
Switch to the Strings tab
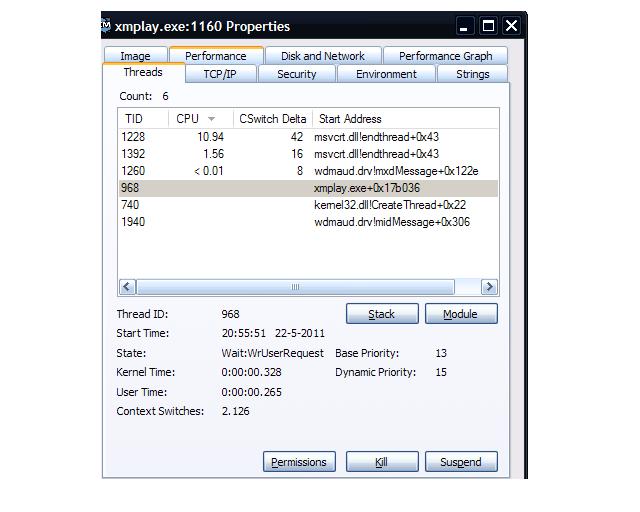point(472,74)
